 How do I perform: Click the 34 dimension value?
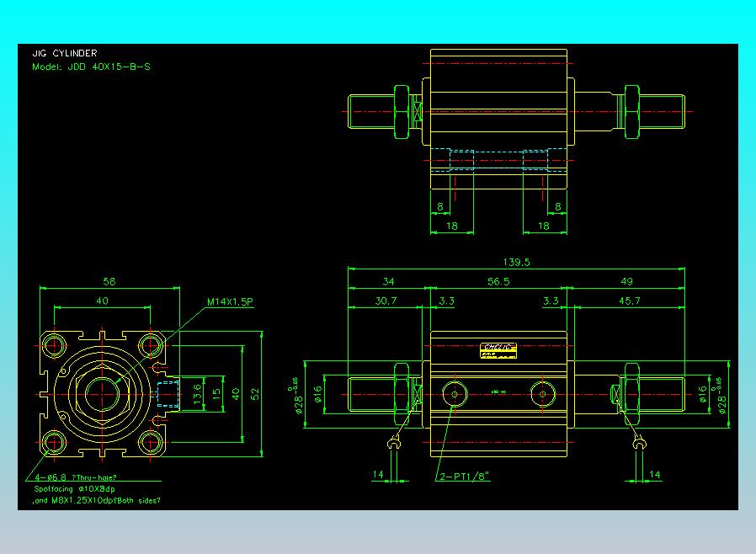pyautogui.click(x=389, y=281)
